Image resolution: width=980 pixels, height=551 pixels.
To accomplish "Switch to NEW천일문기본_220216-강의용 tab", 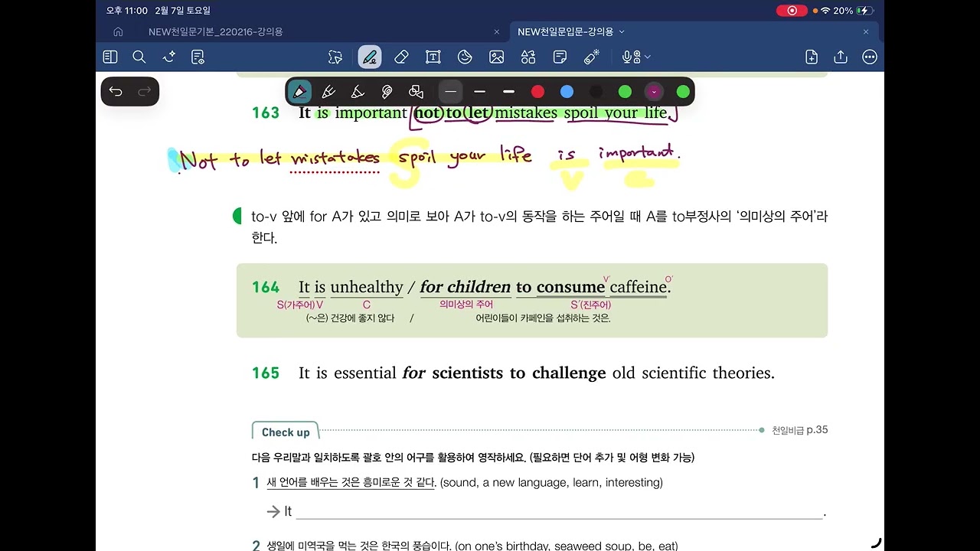I will [x=216, y=32].
